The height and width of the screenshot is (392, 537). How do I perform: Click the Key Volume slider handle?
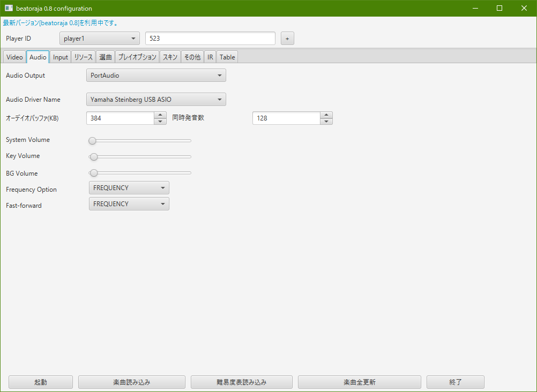94,157
